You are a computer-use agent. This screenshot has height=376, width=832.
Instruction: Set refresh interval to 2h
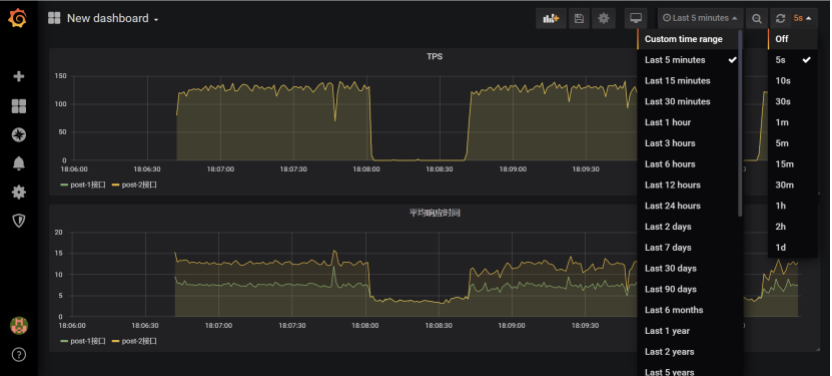click(x=793, y=226)
